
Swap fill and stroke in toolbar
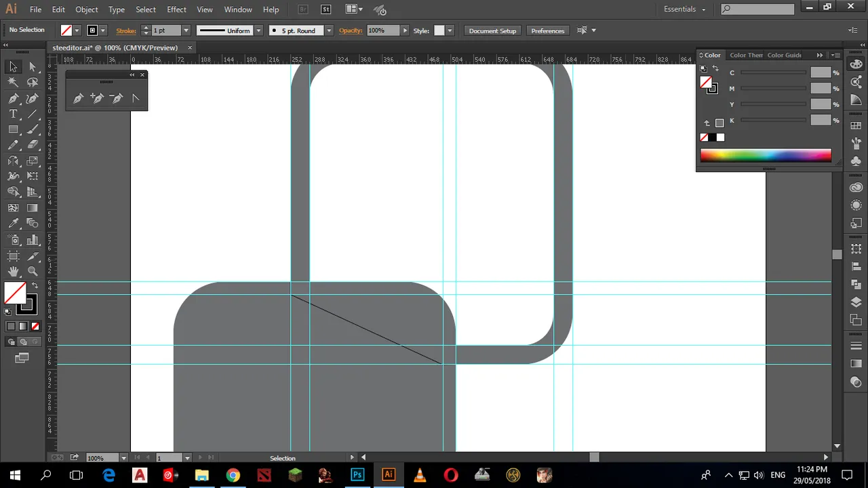35,285
